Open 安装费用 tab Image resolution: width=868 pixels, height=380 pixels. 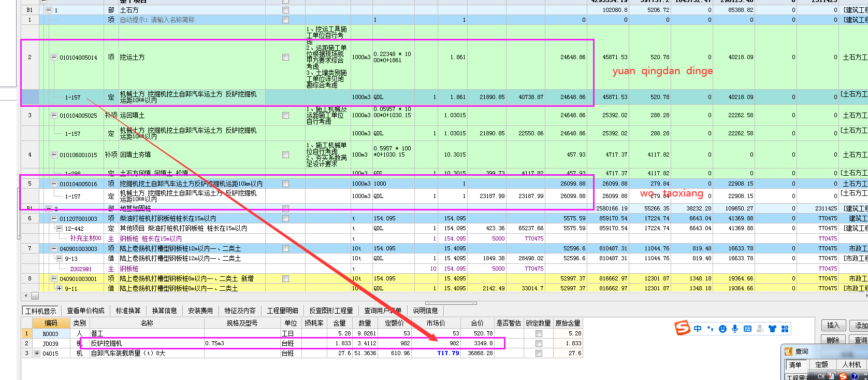200,311
